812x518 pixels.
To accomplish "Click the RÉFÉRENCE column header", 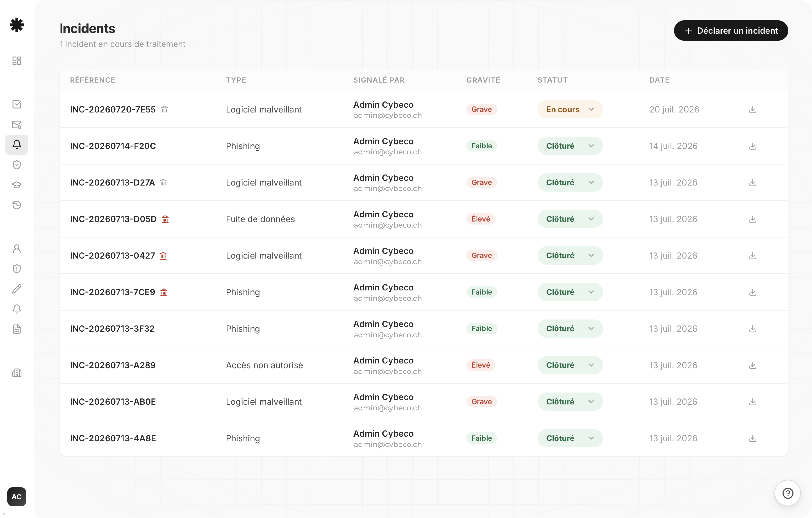I will (92, 80).
